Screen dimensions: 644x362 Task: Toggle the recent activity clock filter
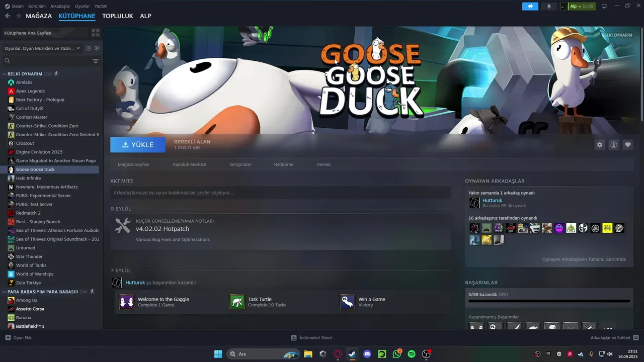88,48
